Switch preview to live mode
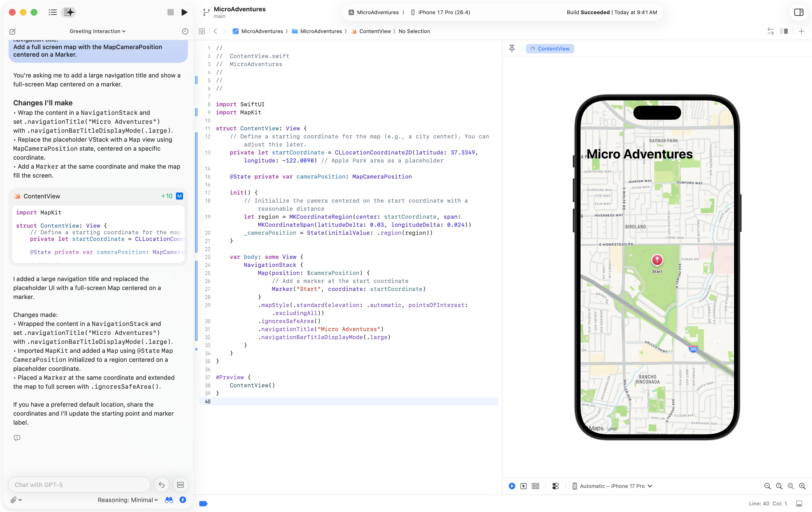This screenshot has height=512, width=812. coord(512,486)
